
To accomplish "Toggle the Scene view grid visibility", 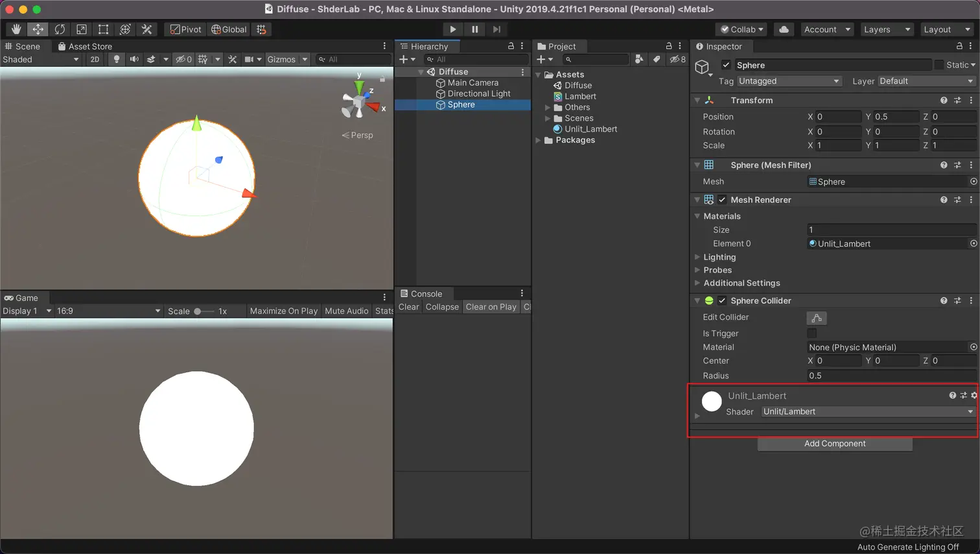I will [x=203, y=59].
